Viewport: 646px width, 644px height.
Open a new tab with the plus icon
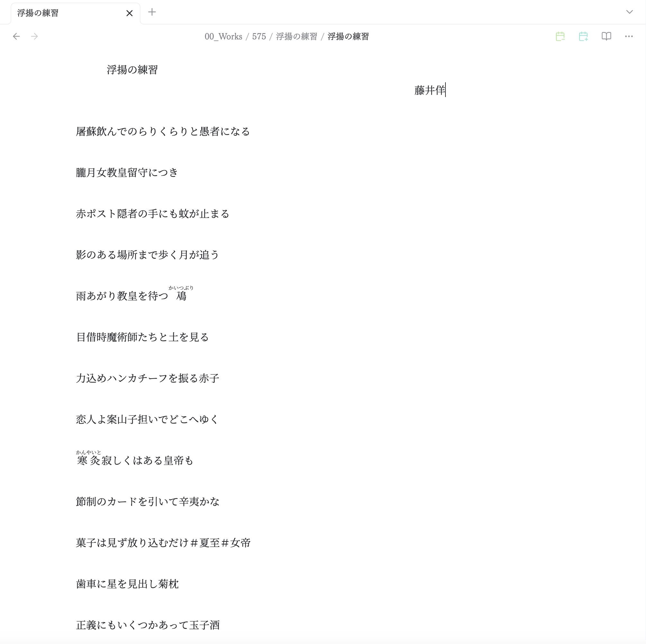[x=152, y=12]
